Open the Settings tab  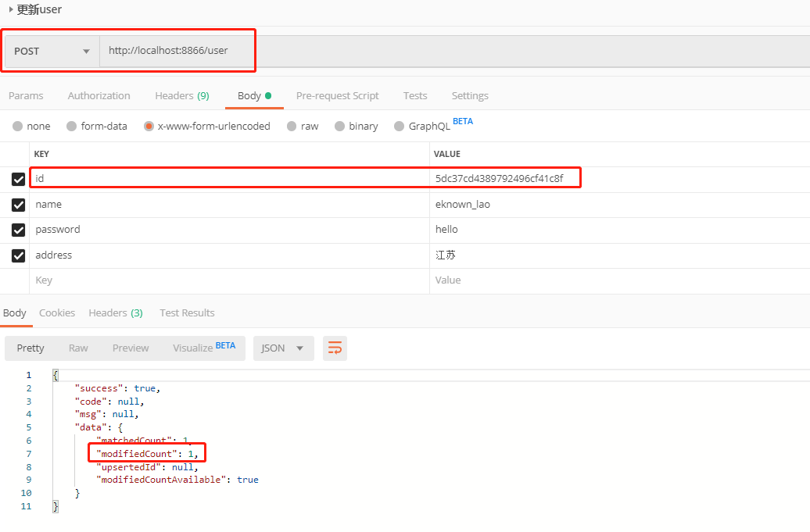(x=470, y=95)
